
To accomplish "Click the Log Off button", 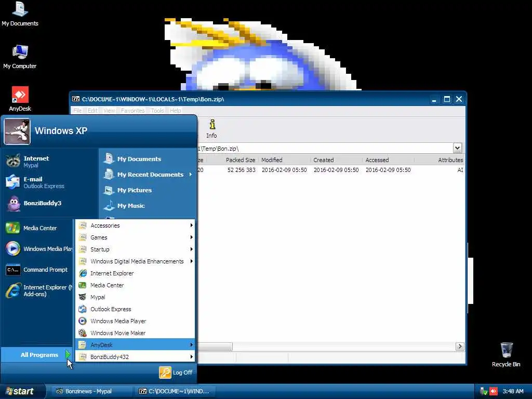I will pos(176,372).
